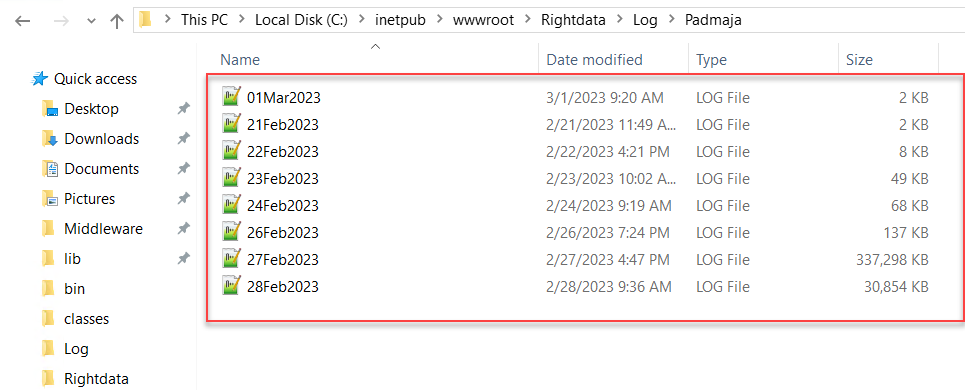Navigate to Rightdata in the breadcrumb

coord(573,20)
